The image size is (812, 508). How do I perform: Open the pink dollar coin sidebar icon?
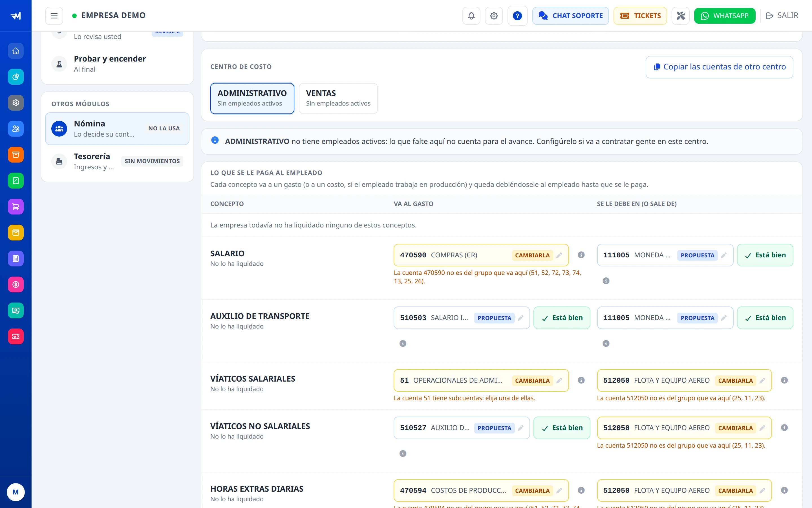[16, 284]
